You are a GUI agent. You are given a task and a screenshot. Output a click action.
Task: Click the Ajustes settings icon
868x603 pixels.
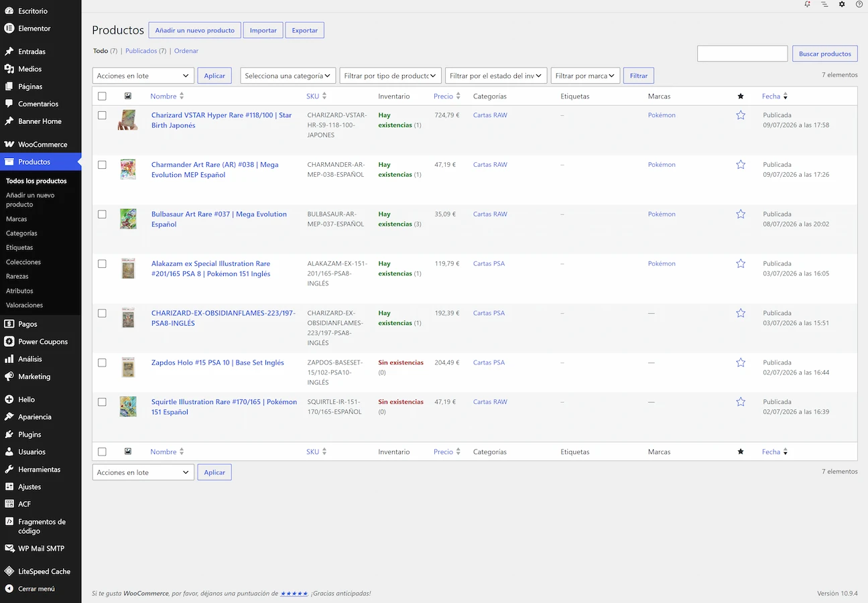coord(9,487)
